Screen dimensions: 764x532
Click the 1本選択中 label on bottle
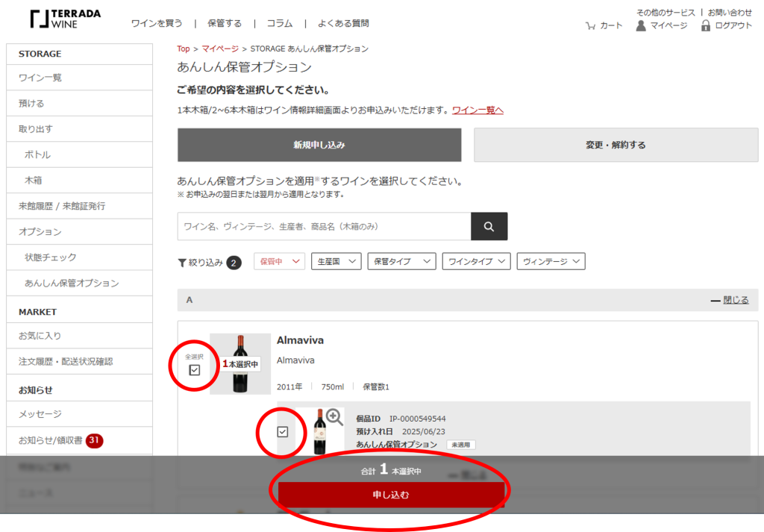click(x=240, y=364)
